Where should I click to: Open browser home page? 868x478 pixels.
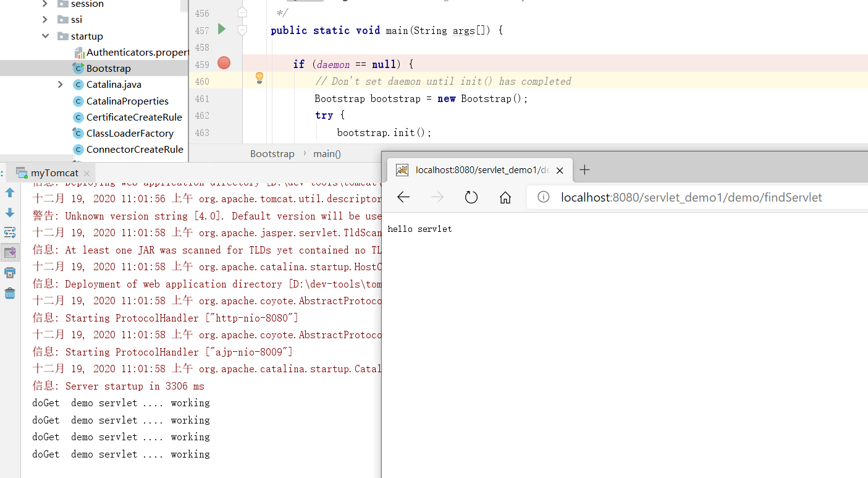click(505, 197)
